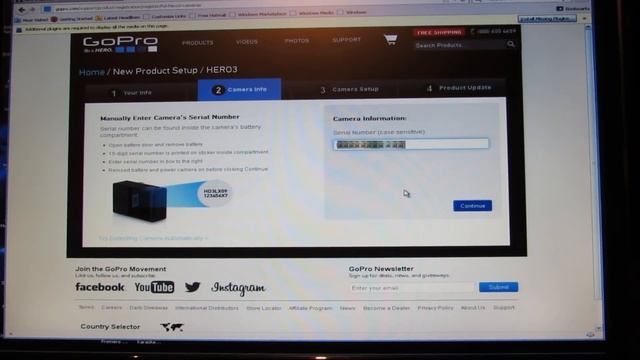Image resolution: width=640 pixels, height=360 pixels.
Task: Focus the Serial Number input field
Action: [411, 144]
